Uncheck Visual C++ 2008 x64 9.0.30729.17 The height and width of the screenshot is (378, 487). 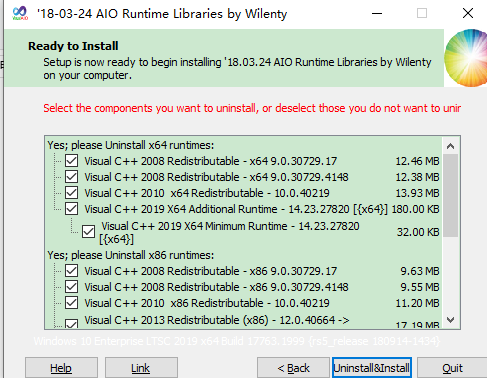(72, 161)
